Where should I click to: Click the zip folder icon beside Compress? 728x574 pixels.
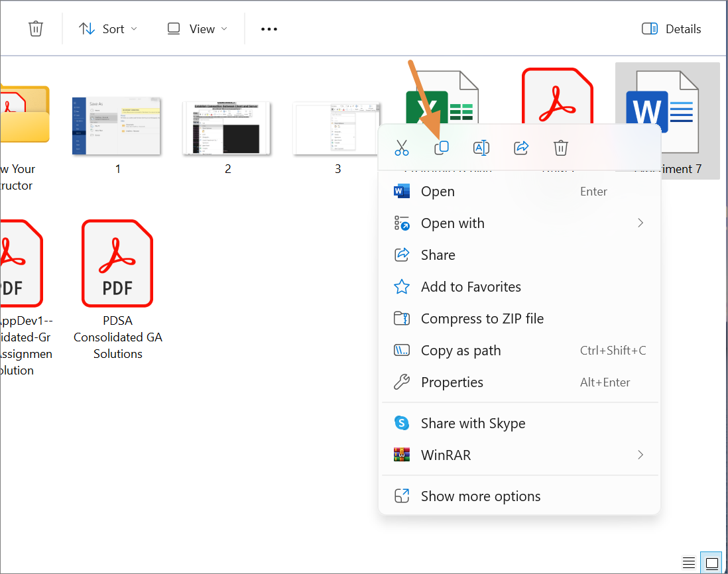[402, 318]
